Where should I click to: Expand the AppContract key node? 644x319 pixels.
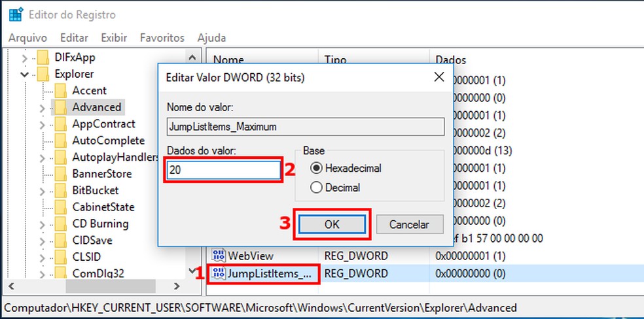[42, 125]
